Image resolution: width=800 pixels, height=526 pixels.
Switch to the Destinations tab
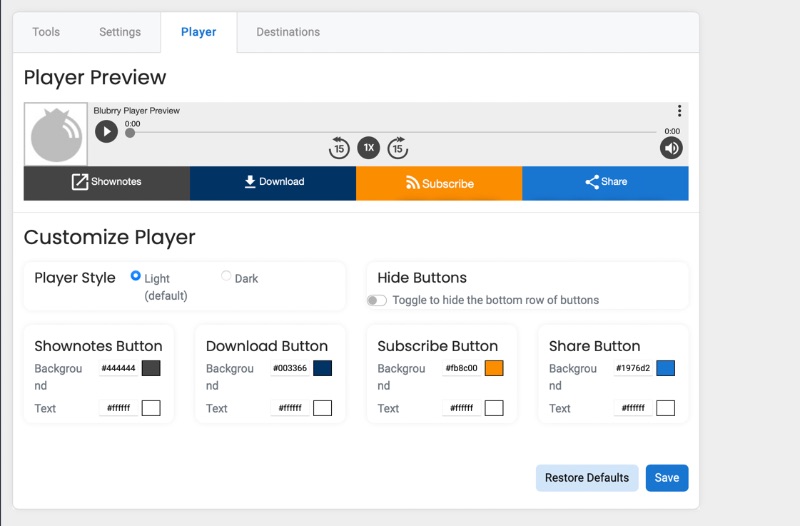288,32
